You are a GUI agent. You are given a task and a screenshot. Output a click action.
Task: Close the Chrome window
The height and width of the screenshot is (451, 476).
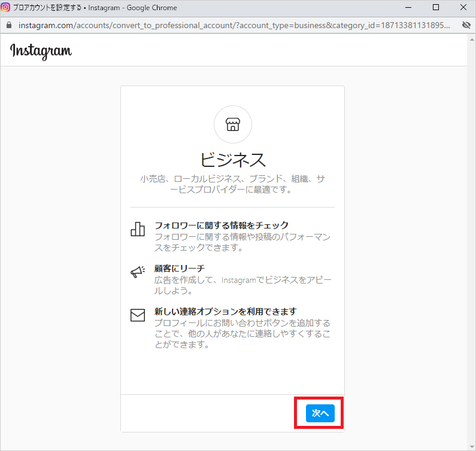coord(463,7)
